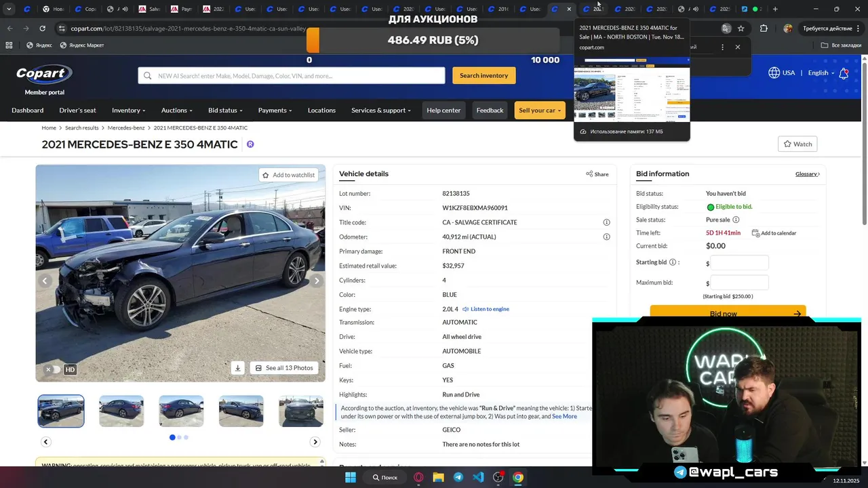Viewport: 868px width, 488px height.
Task: Click the Pure sale info icon
Action: [x=736, y=220]
